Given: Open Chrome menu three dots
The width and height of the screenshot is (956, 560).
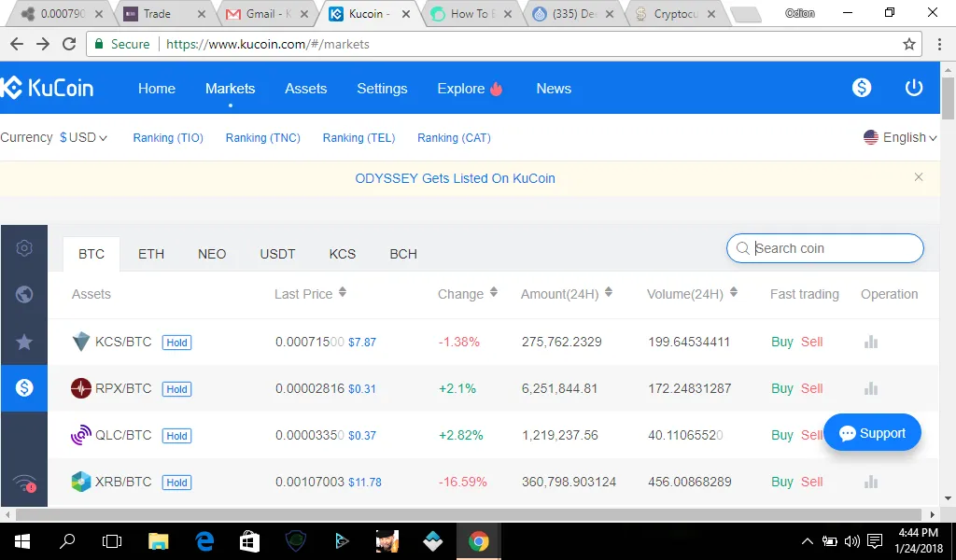Looking at the screenshot, I should click(x=939, y=44).
